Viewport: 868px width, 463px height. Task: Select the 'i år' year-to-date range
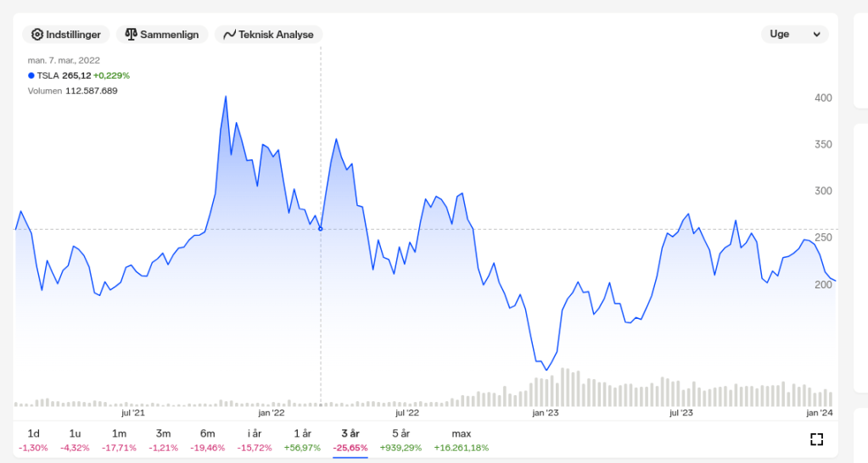click(254, 439)
